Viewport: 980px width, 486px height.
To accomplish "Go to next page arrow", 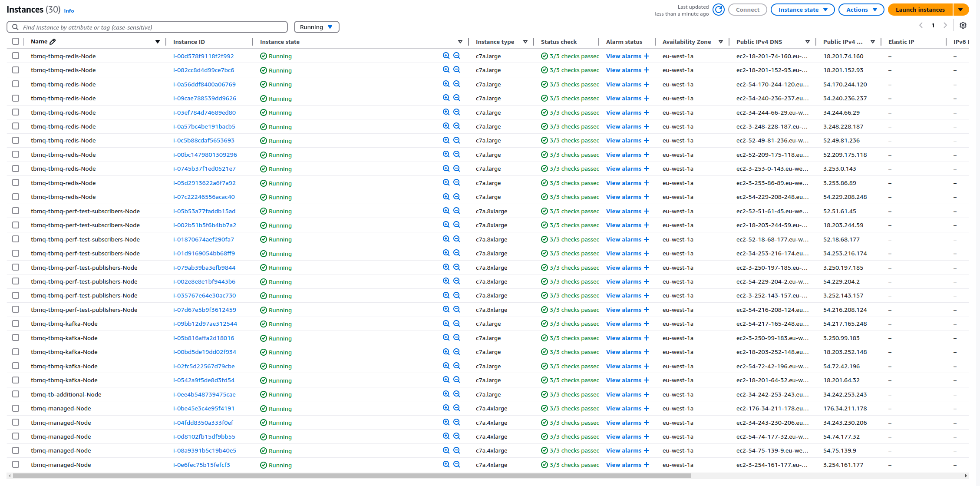I will pos(945,25).
